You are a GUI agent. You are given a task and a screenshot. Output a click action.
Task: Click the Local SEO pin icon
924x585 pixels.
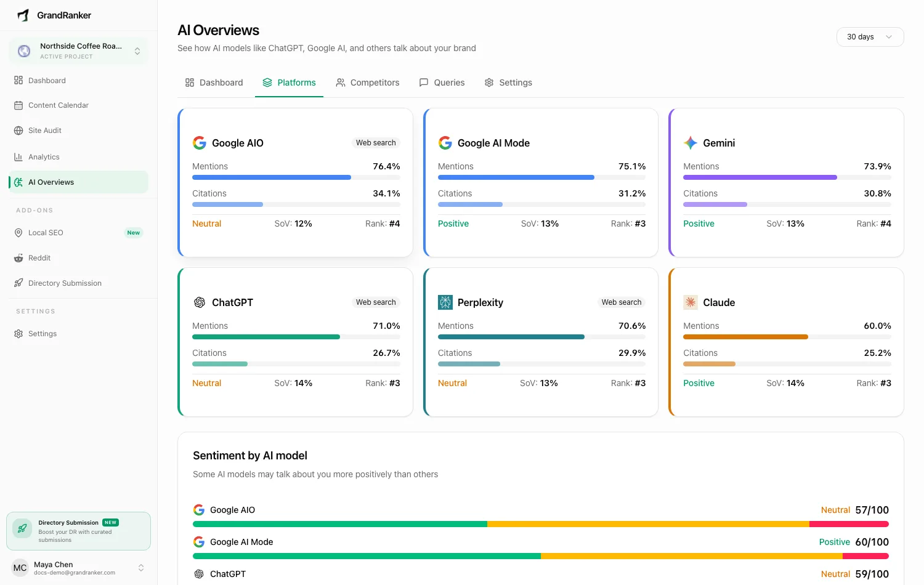coord(18,233)
